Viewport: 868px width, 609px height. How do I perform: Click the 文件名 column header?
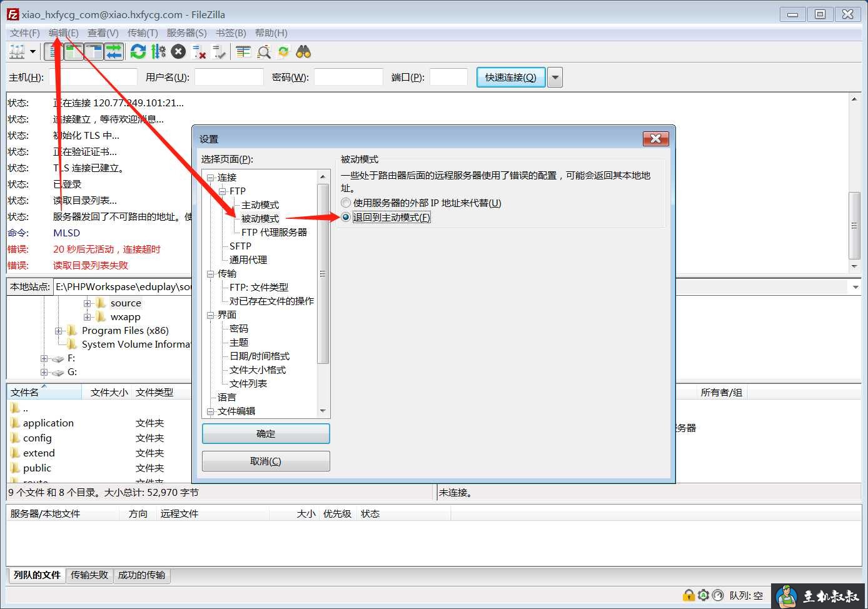pyautogui.click(x=44, y=392)
